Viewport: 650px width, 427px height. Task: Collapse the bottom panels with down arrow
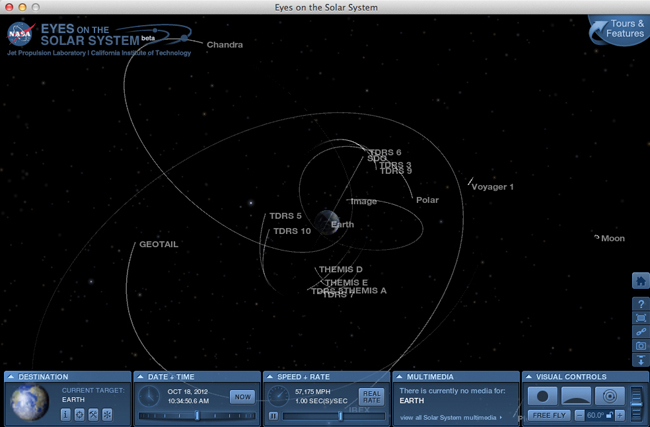click(640, 360)
